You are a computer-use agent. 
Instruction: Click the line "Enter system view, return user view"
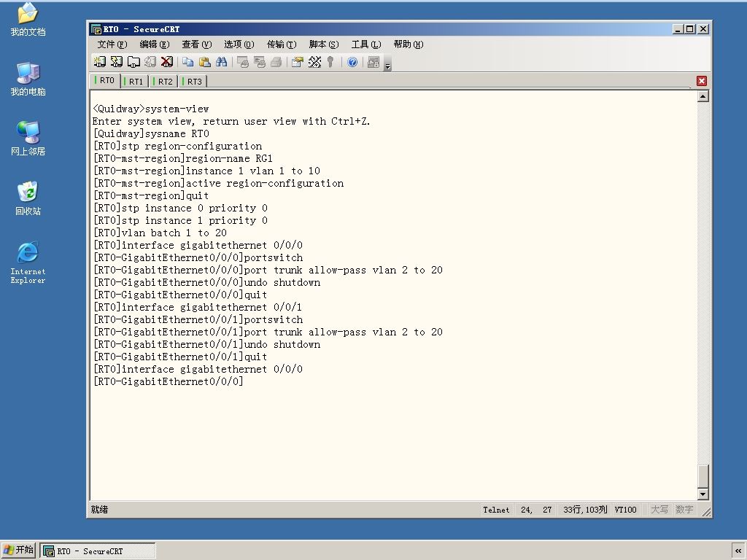click(231, 122)
